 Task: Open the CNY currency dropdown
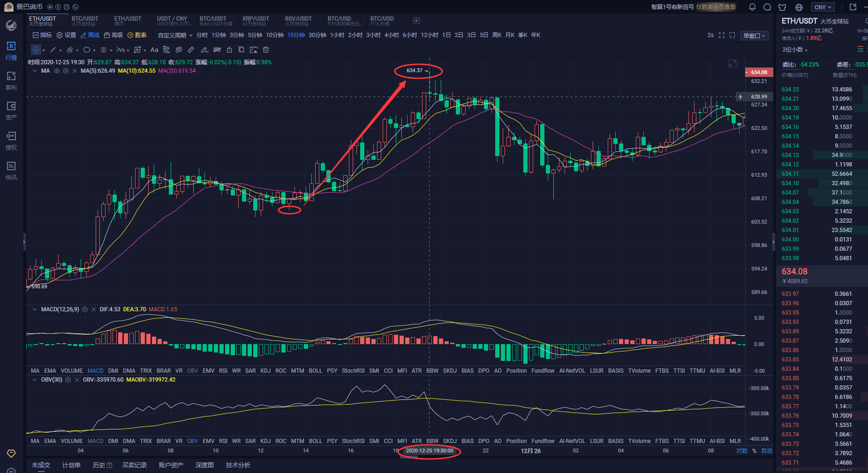[x=823, y=7]
